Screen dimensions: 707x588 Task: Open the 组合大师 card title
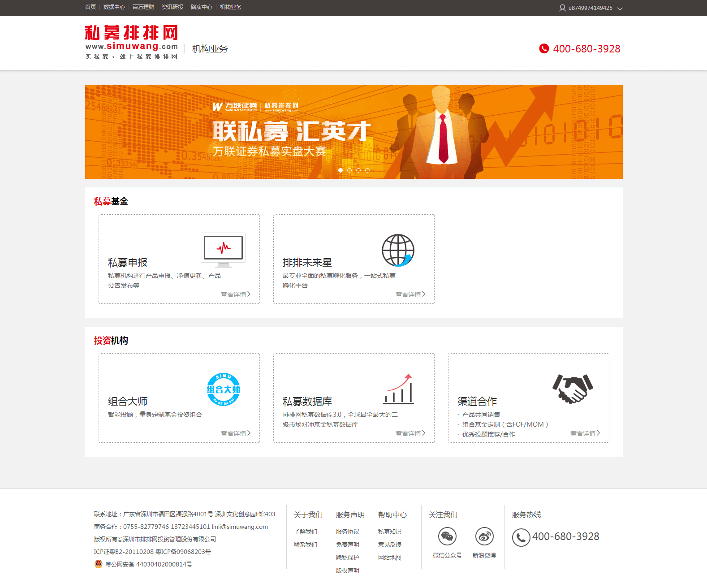pyautogui.click(x=128, y=402)
